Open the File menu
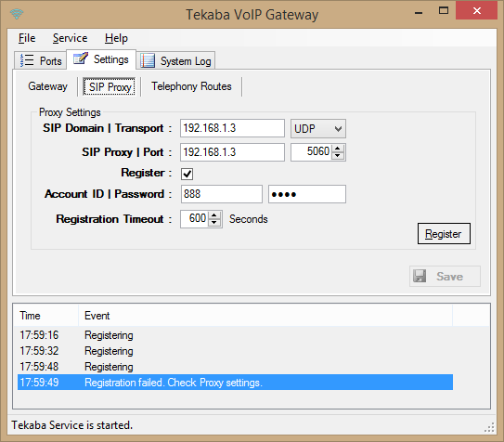504x442 pixels. (27, 38)
